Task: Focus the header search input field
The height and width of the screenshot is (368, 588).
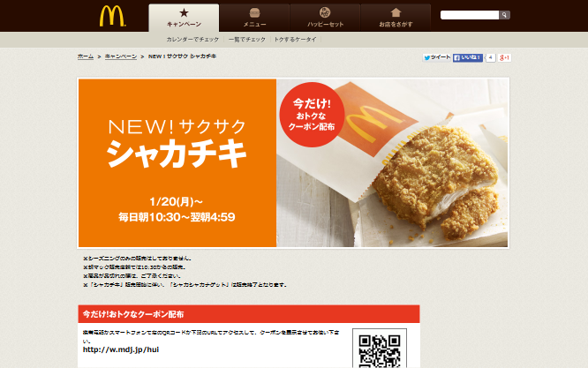Action: (x=470, y=15)
